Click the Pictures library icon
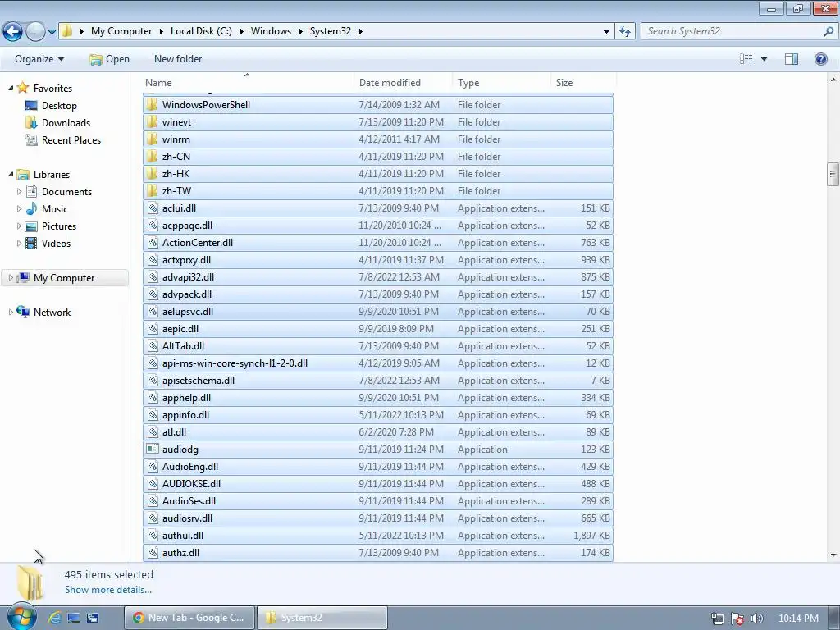Screen dimensions: 840x630 pyautogui.click(x=32, y=226)
